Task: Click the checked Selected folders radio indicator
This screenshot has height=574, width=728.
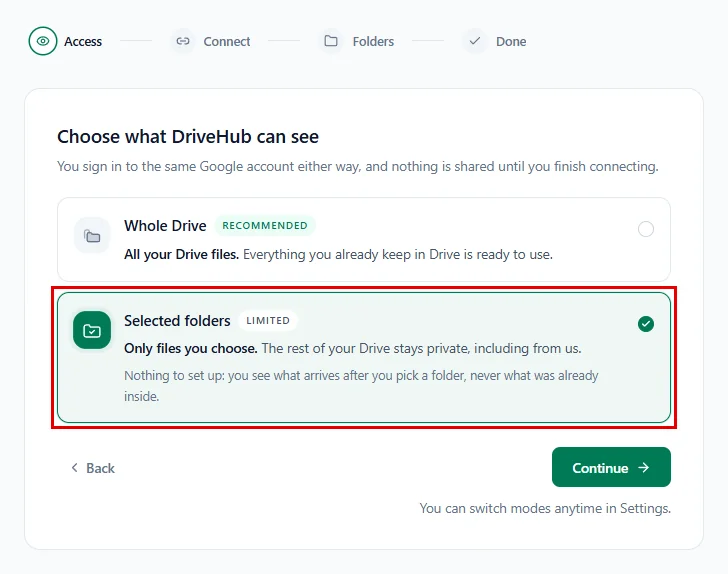Action: pyautogui.click(x=646, y=324)
